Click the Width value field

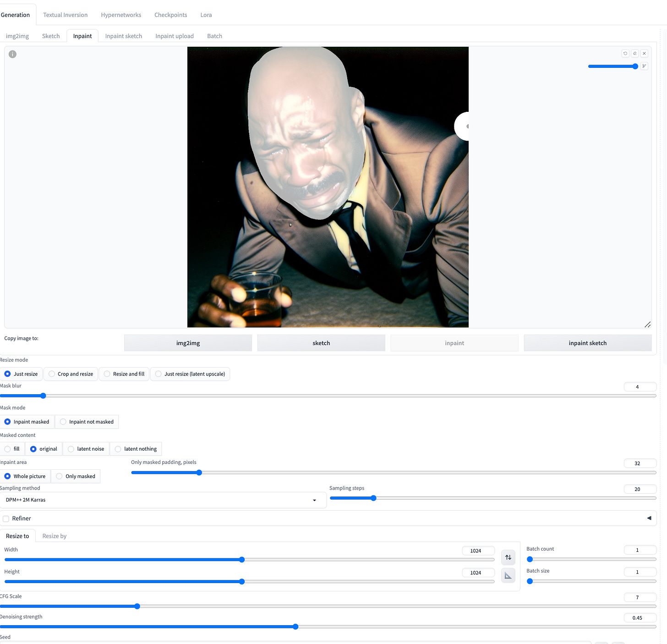coord(478,550)
